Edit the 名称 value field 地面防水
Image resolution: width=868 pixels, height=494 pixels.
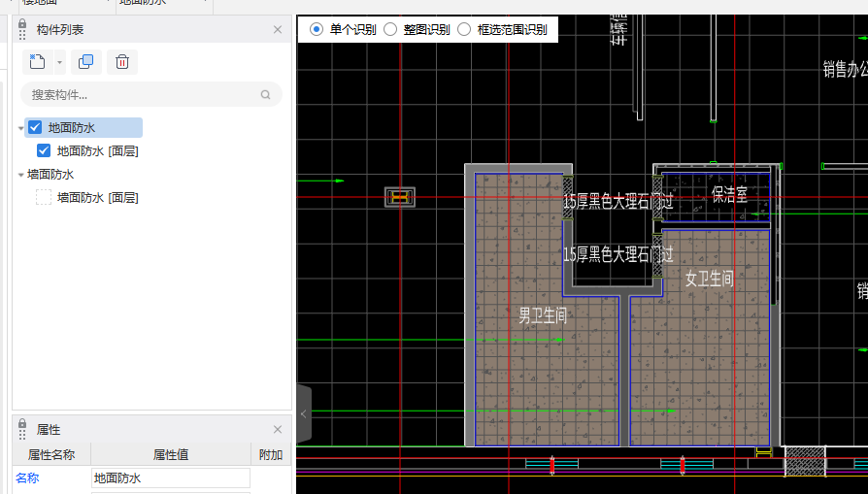pyautogui.click(x=171, y=478)
